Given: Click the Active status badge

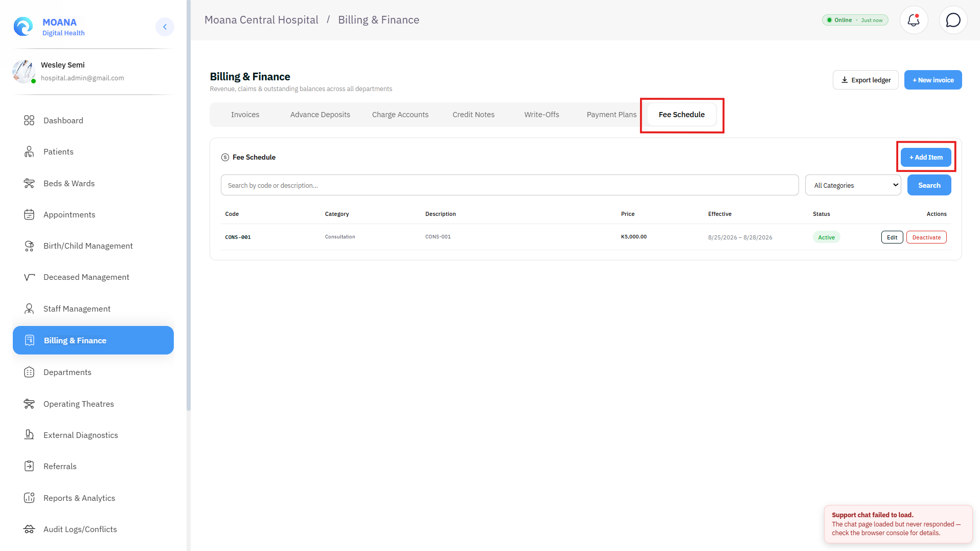Looking at the screenshot, I should pos(826,237).
